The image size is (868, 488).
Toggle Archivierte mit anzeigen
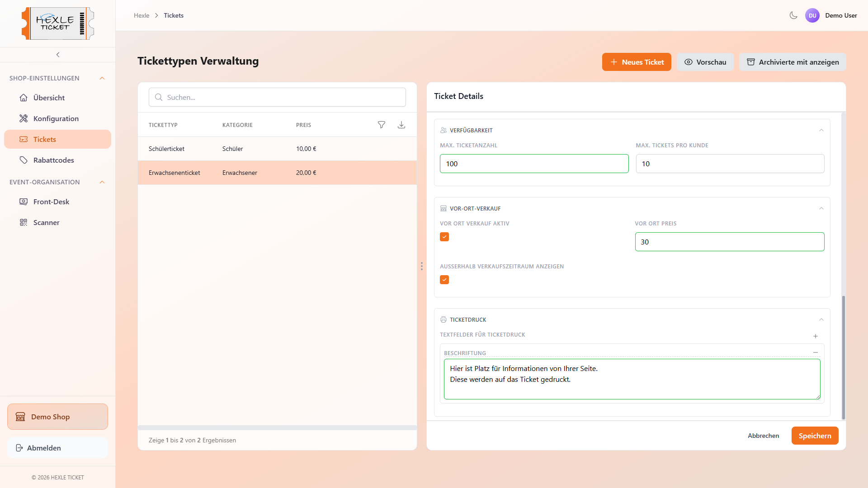tap(793, 62)
